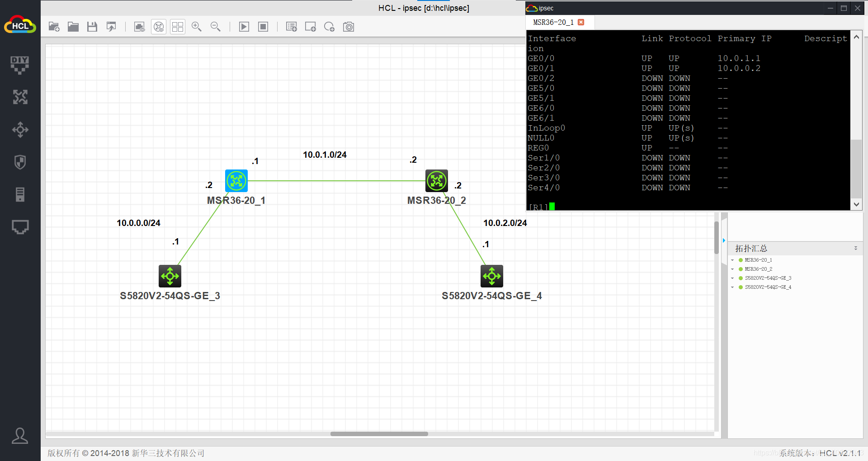
Task: Take a topology screenshot with camera icon
Action: 349,27
